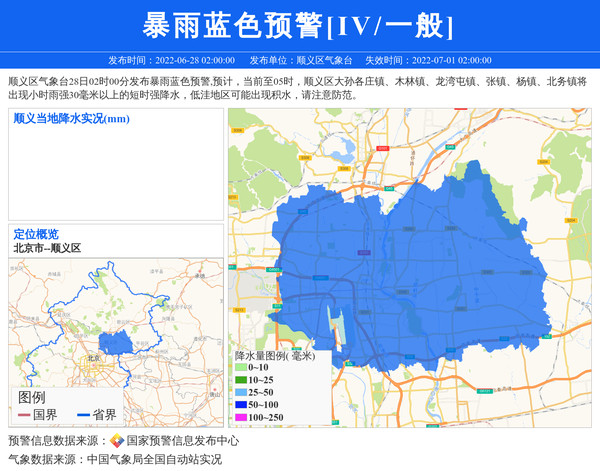This screenshot has width=600, height=471.
Task: Select the 100~250 magenta legend swatch
Action: coord(241,417)
